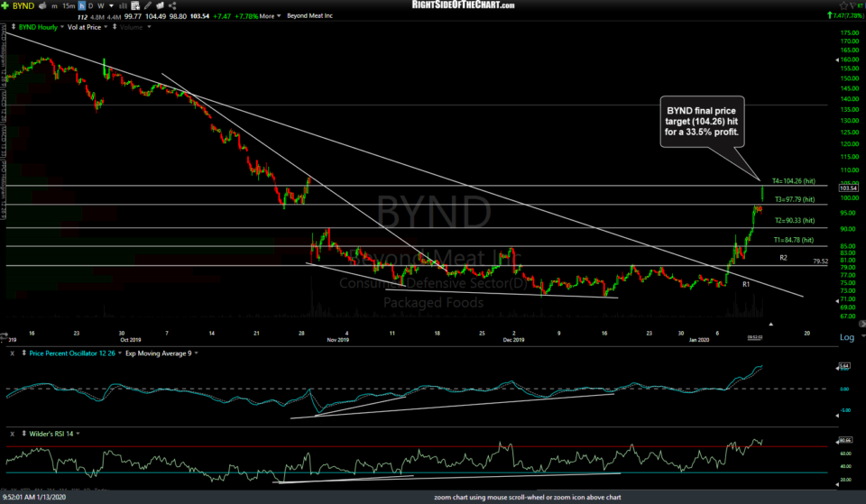Click the RSI value tag on right axis

[845, 440]
